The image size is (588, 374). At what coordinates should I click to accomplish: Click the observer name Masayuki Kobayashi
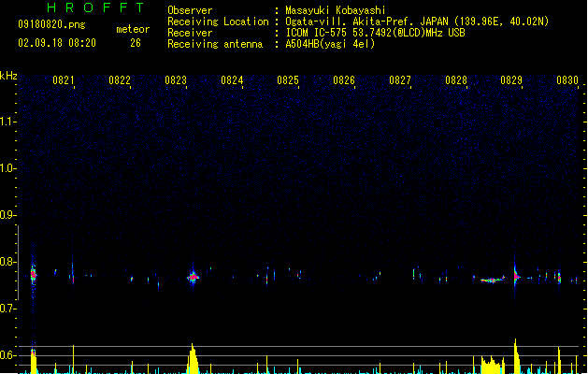[x=336, y=10]
